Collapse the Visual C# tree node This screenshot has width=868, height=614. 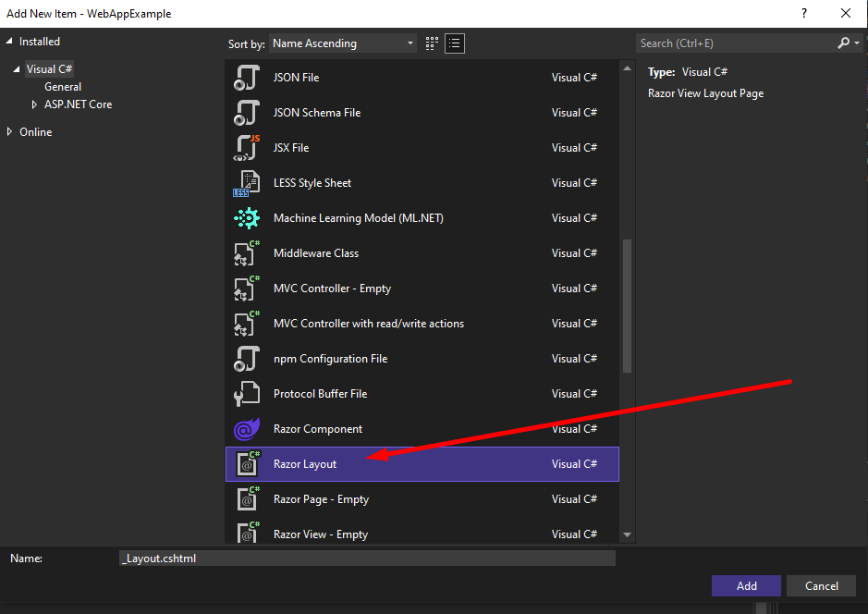pyautogui.click(x=17, y=69)
